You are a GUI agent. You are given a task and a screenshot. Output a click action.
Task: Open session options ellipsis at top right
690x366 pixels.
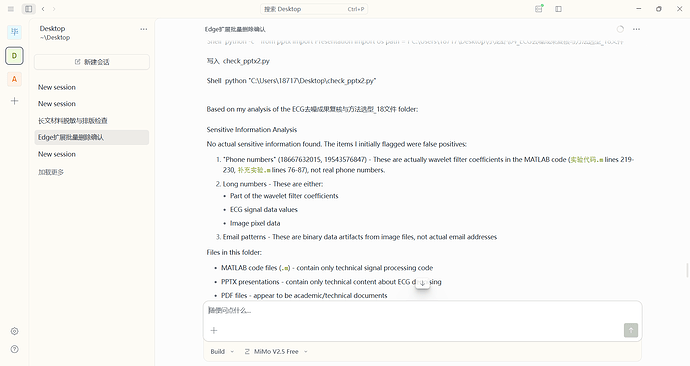636,29
